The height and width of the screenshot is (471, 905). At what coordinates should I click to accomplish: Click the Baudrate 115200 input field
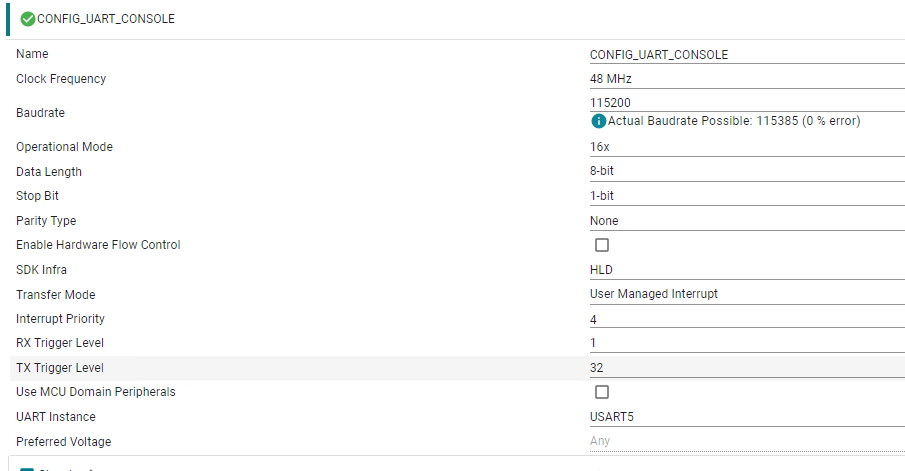pos(747,103)
